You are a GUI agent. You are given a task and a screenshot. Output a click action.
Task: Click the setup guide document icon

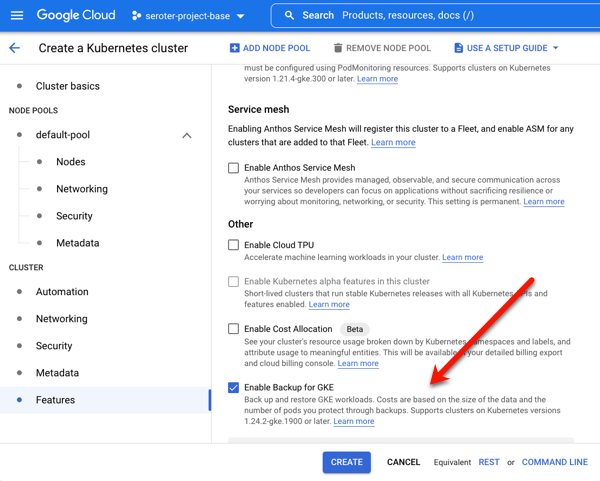[459, 48]
